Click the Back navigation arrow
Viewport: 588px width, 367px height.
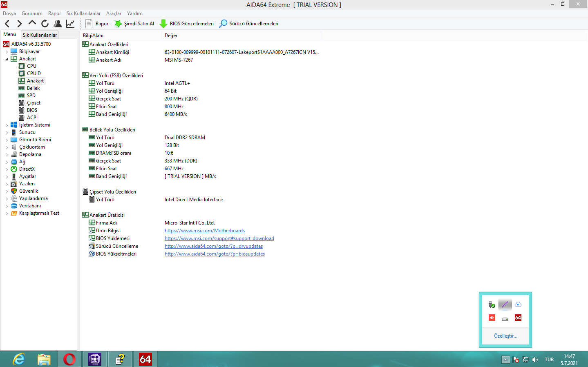pyautogui.click(x=7, y=24)
